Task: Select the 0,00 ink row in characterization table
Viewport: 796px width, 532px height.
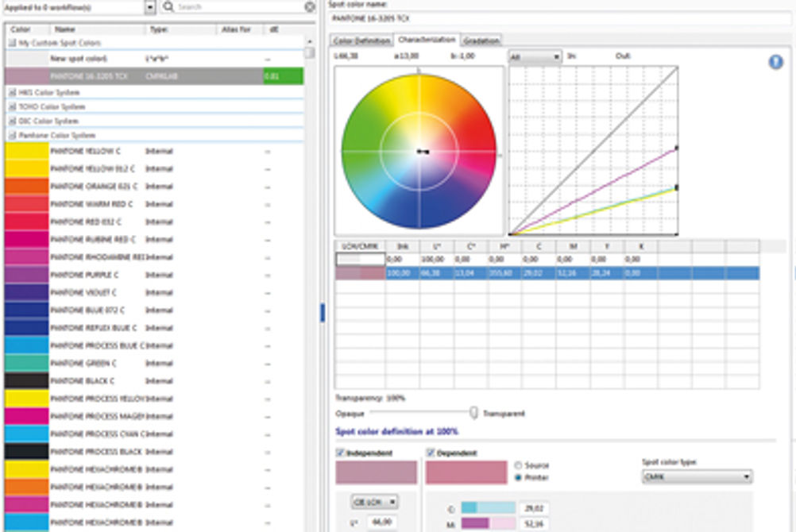Action: [x=547, y=260]
